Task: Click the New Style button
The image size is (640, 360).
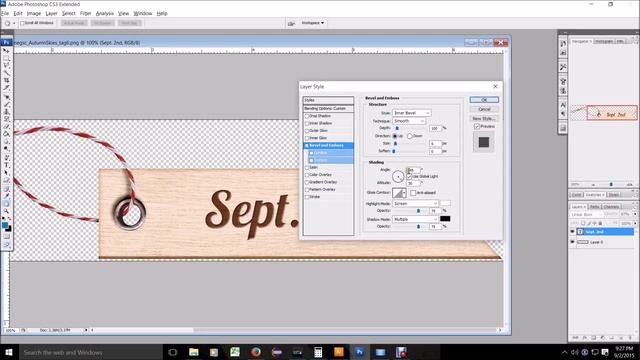Action: click(x=484, y=118)
